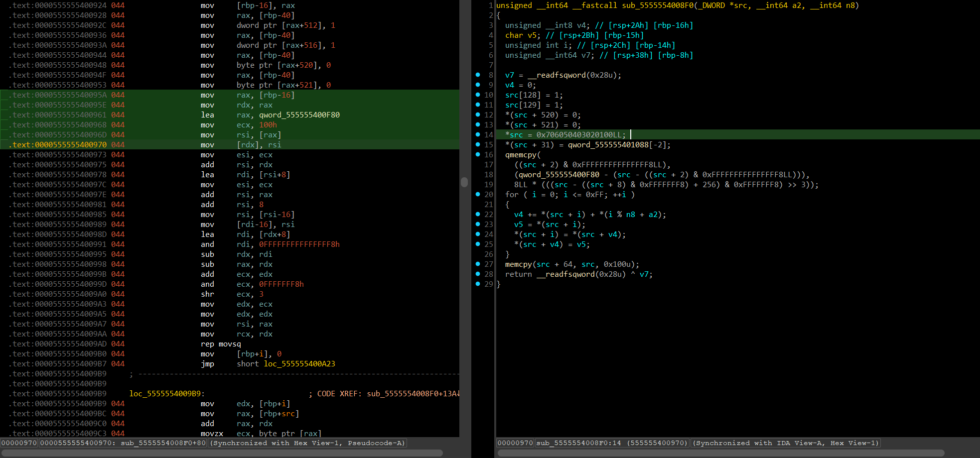Click declaration 'unsigned __int8 v4;'
The width and height of the screenshot is (980, 458).
tap(548, 25)
